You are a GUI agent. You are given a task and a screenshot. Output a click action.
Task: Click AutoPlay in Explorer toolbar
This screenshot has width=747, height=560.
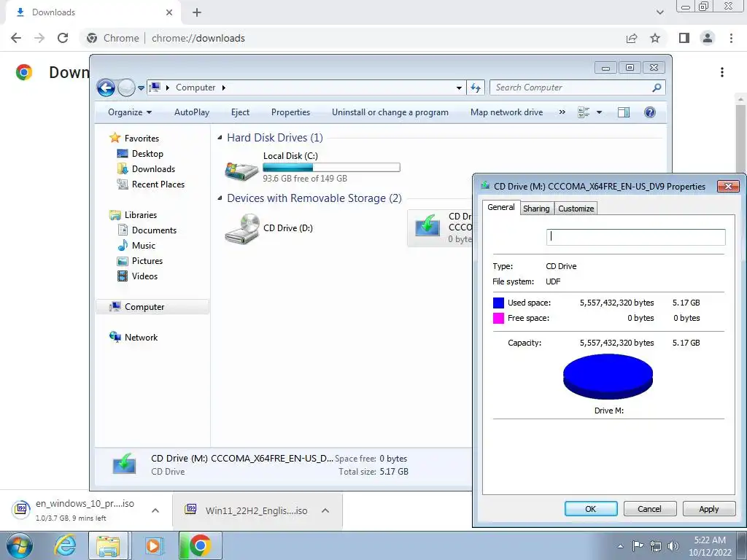click(192, 112)
